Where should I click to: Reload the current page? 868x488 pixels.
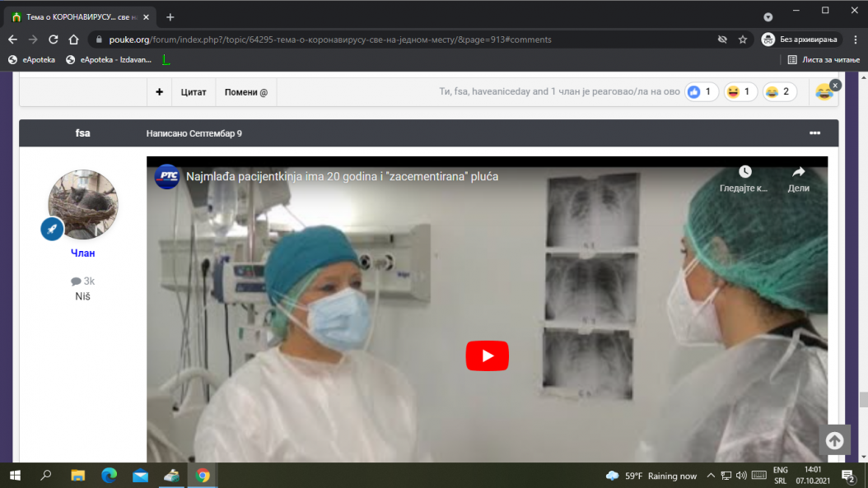pyautogui.click(x=54, y=40)
